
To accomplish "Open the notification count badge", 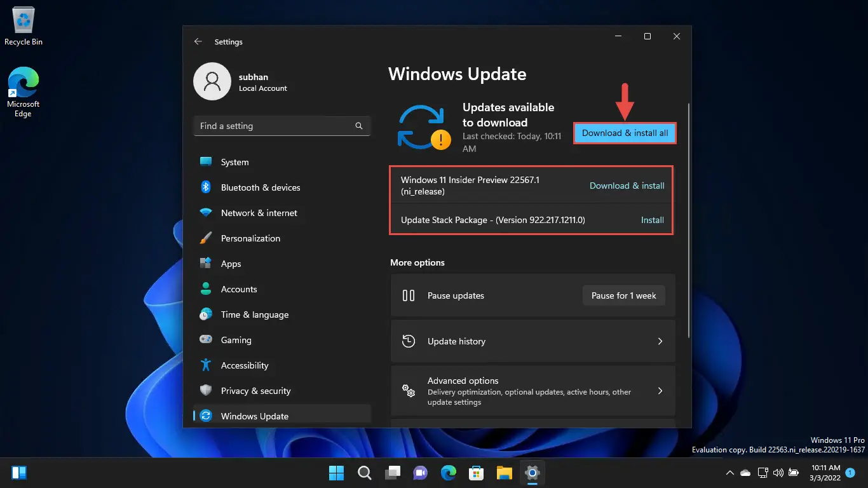I will coord(850,473).
